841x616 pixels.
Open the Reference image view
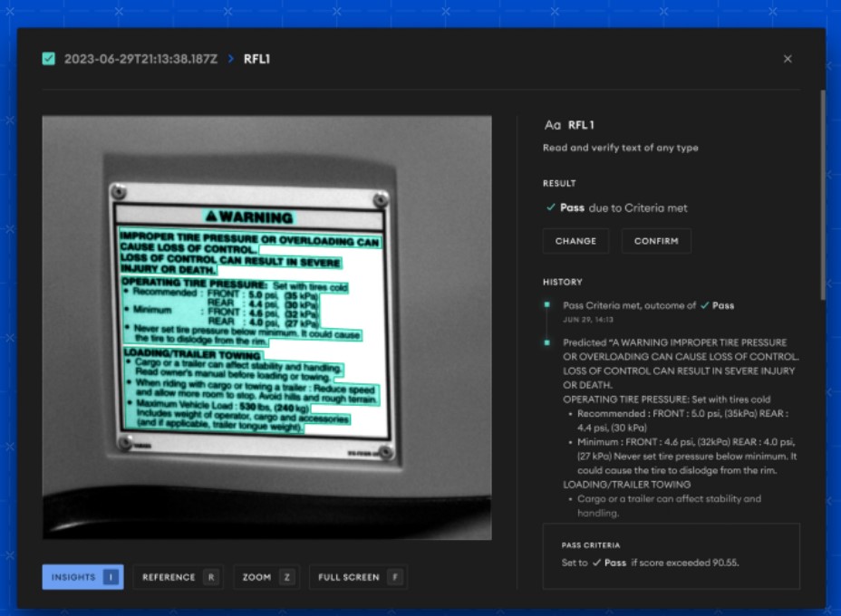178,577
